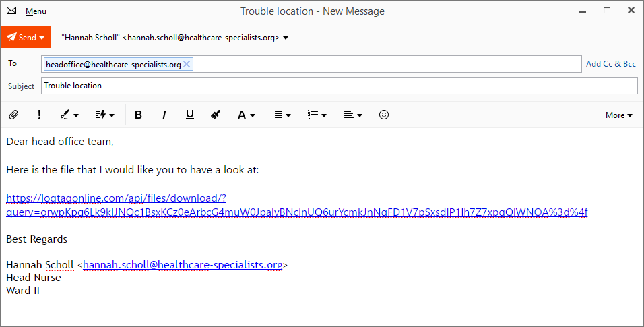
Task: Toggle italic formatting
Action: pyautogui.click(x=164, y=115)
